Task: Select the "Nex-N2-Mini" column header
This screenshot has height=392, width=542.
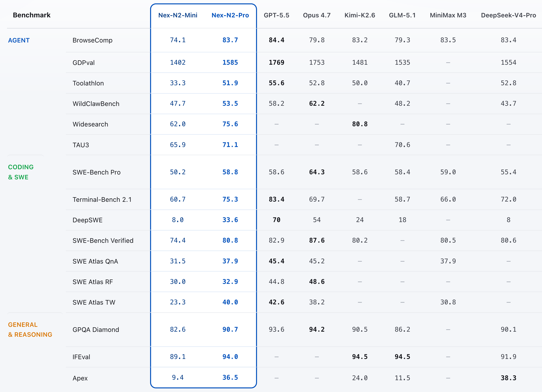Action: click(x=178, y=15)
